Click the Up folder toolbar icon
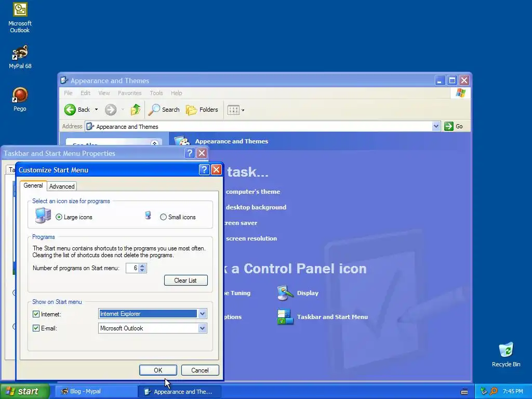Viewport: 532px width, 399px height. pyautogui.click(x=136, y=110)
